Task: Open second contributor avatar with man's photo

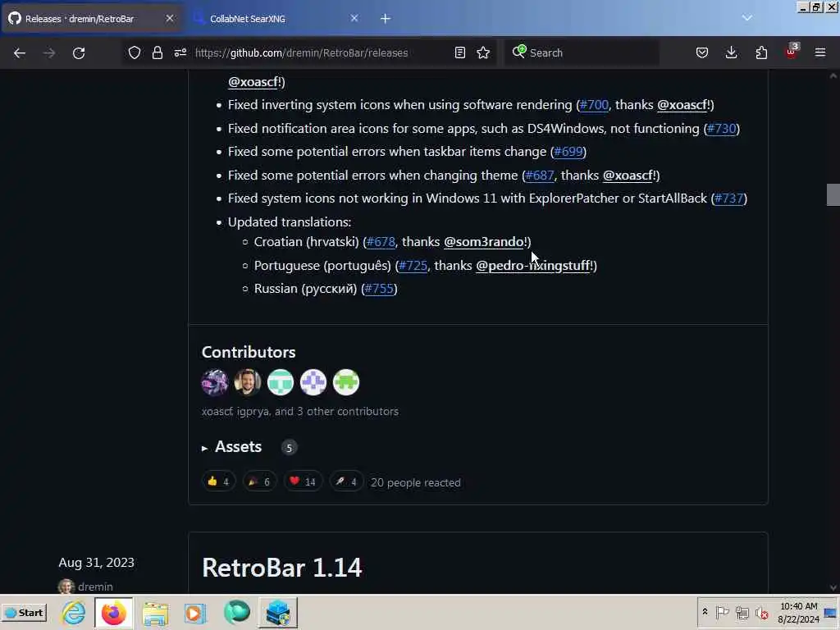Action: tap(248, 382)
